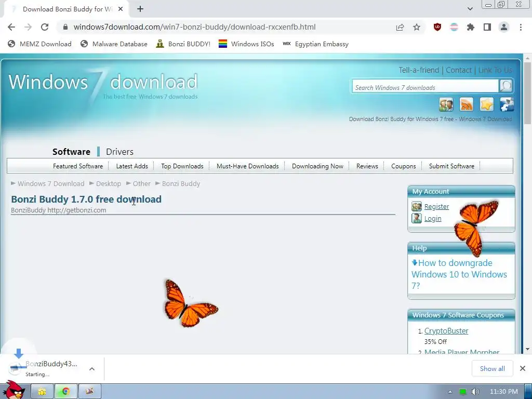Click the Windows 7 download logo
The height and width of the screenshot is (399, 532).
pyautogui.click(x=103, y=85)
